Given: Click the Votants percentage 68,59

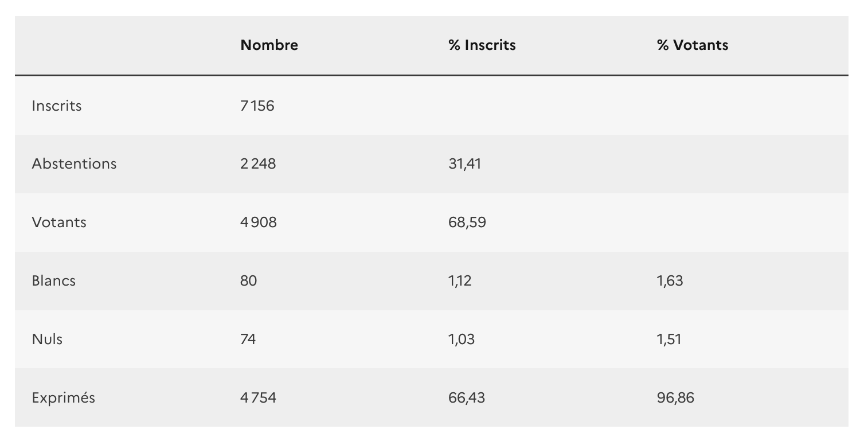Looking at the screenshot, I should (x=467, y=223).
